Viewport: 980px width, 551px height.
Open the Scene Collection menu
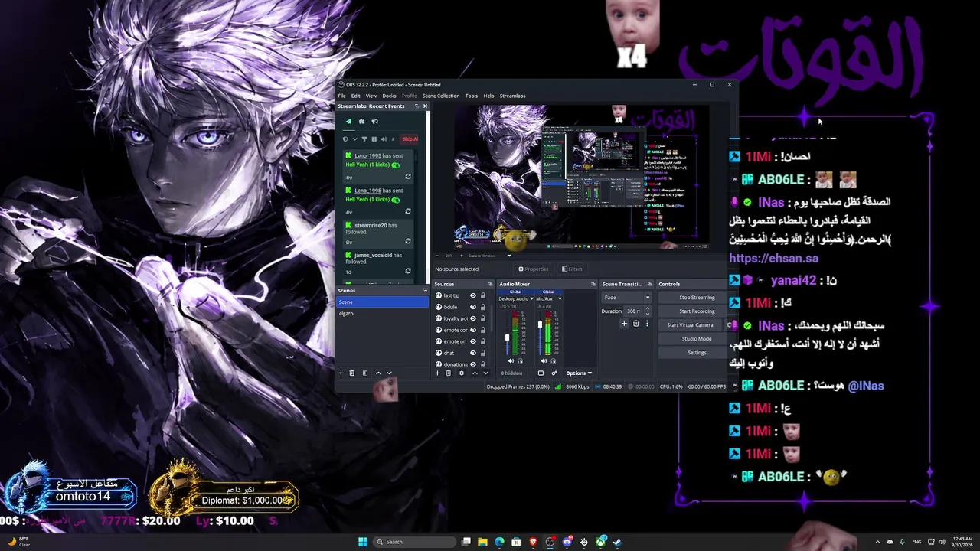point(441,96)
